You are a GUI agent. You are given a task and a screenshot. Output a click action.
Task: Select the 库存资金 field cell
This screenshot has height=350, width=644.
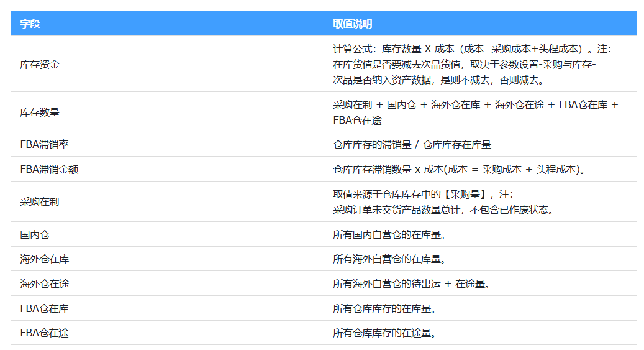[x=167, y=64]
